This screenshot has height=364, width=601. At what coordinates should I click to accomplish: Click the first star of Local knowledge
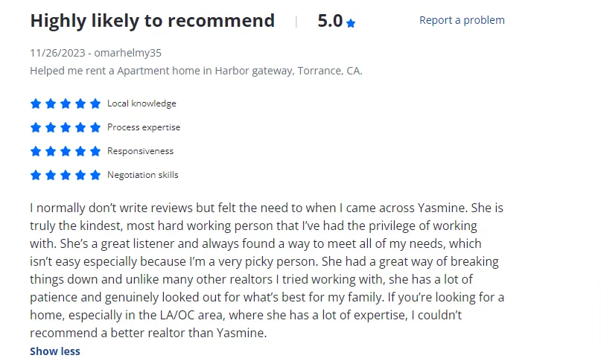point(36,103)
